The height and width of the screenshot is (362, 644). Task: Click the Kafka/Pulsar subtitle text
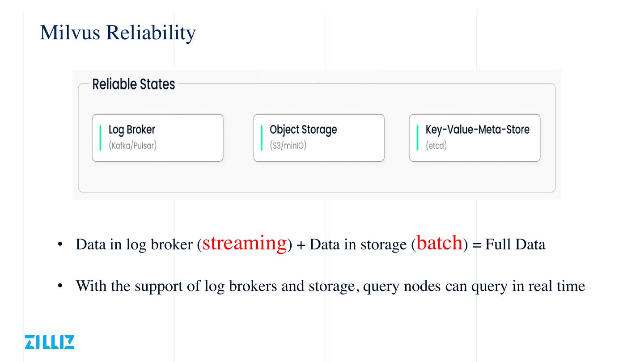point(132,146)
